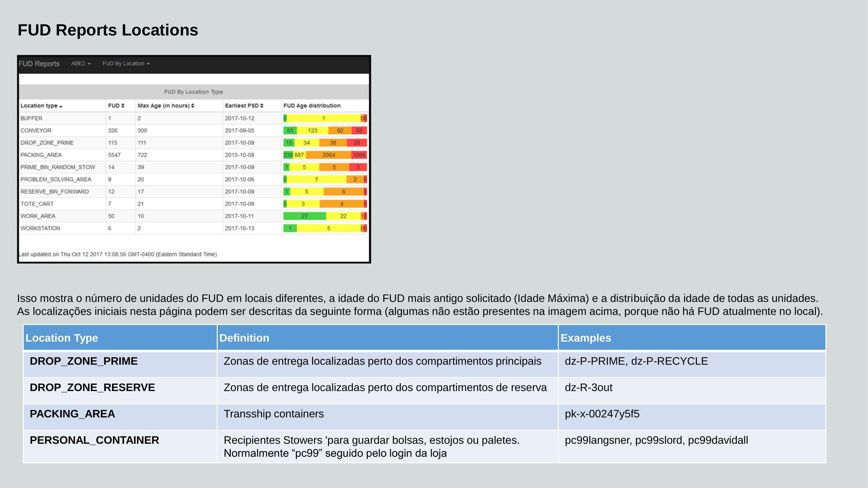The width and height of the screenshot is (868, 488).
Task: Click the DROP_ZONE_RESERVE definition text
Action: 385,387
